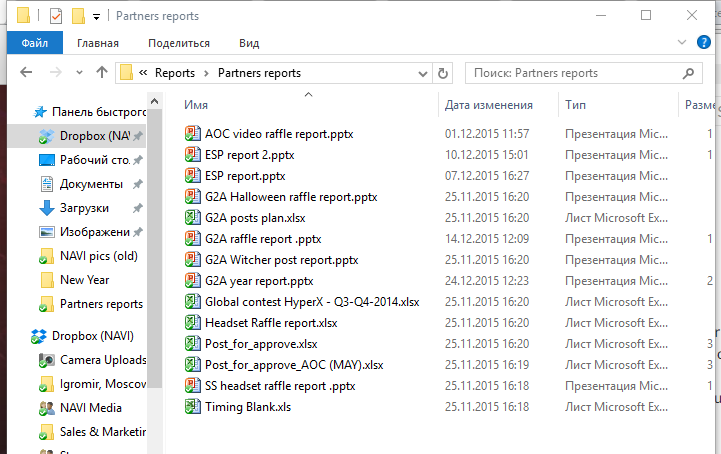The height and width of the screenshot is (454, 721).
Task: Click Excel icon of G2A posts plan.xlsx
Action: [x=193, y=218]
